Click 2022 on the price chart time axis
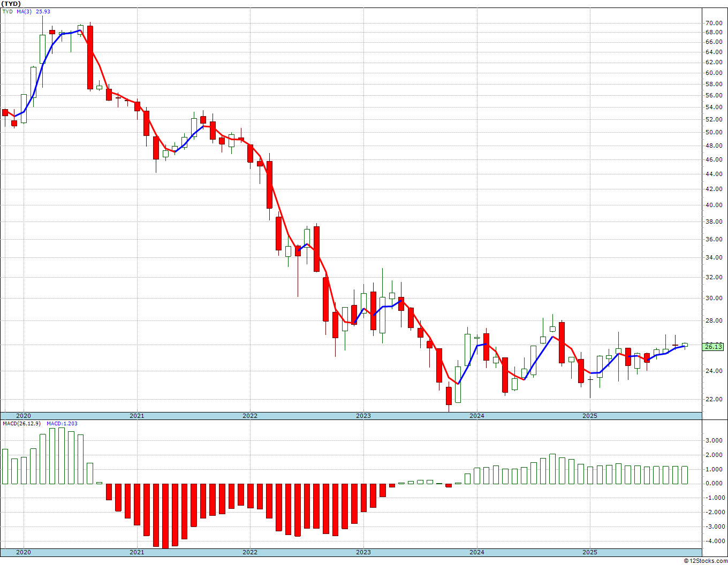Viewport: 728px width, 565px height. [x=250, y=416]
